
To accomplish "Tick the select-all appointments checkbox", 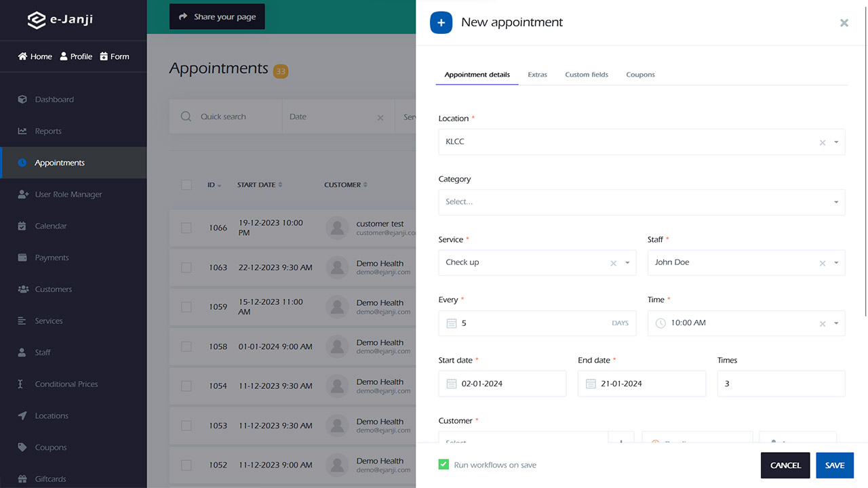I will coord(186,184).
